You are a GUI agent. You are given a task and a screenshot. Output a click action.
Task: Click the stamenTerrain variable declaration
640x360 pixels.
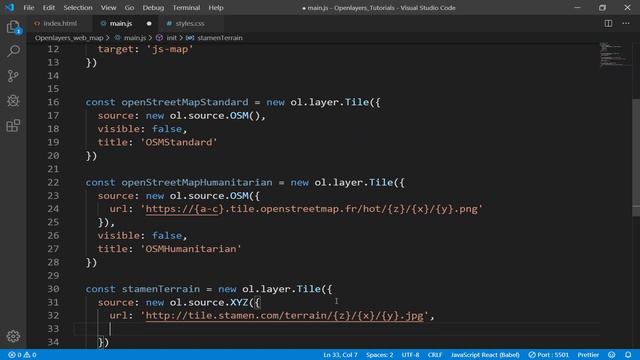coord(161,289)
